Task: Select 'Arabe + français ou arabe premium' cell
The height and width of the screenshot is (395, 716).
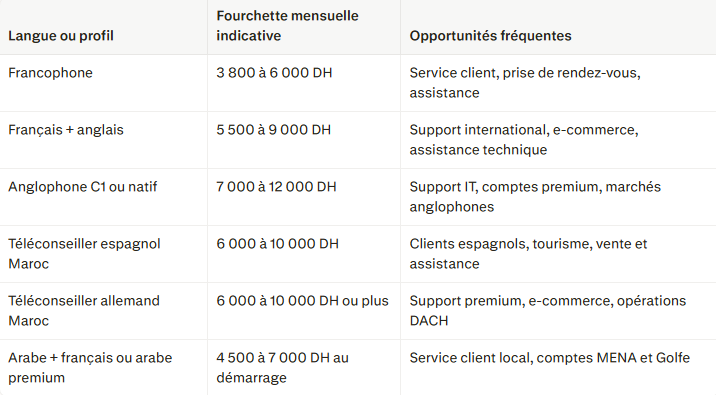Action: tap(90, 368)
